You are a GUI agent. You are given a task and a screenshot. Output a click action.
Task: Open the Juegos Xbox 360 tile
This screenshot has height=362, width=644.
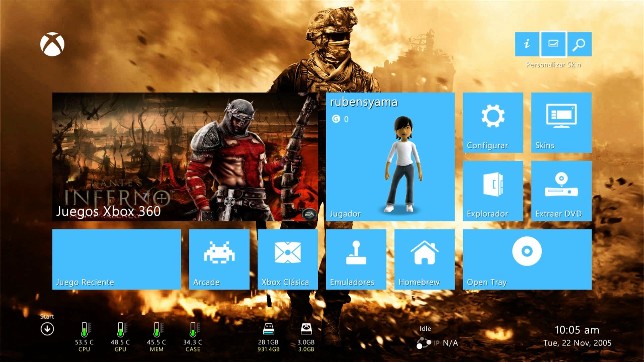click(185, 157)
